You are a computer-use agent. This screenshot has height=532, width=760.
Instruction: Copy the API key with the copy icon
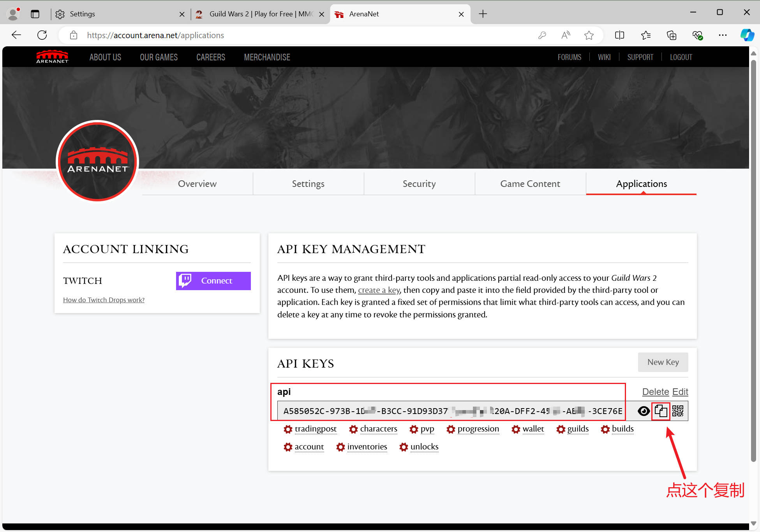661,411
